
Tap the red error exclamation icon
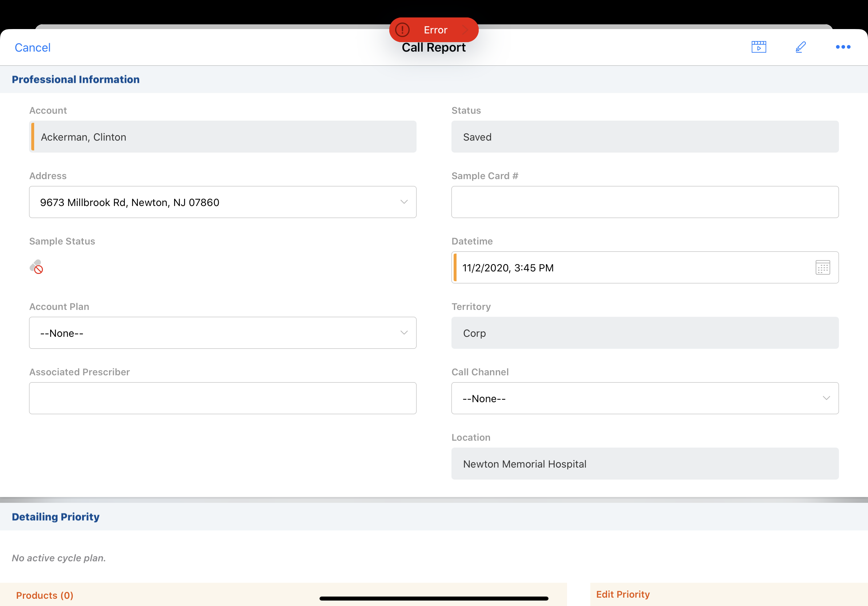coord(402,30)
